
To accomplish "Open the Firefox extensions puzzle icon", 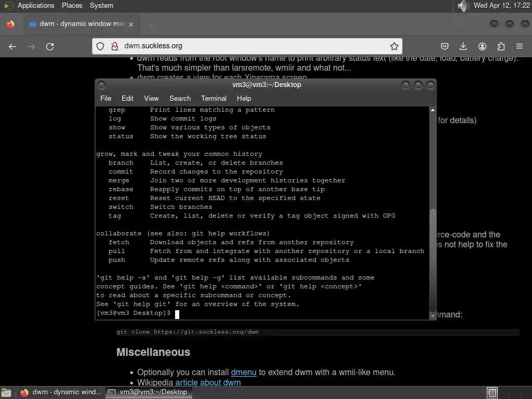I will 501,46.
